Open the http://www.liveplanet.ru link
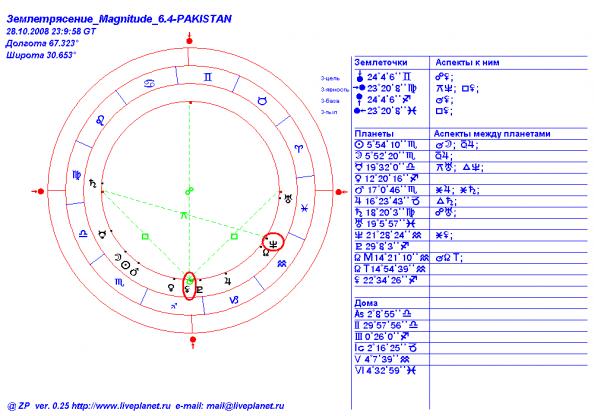This screenshot has width=594, height=416. [x=121, y=406]
